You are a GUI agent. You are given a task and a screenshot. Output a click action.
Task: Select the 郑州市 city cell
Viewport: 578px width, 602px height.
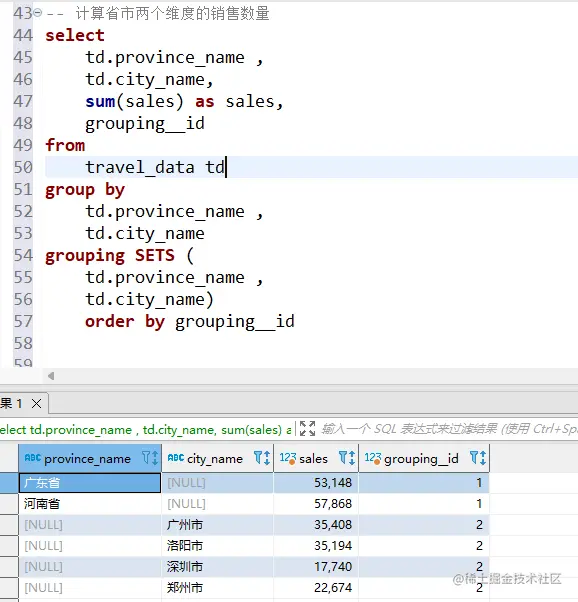[x=217, y=588]
